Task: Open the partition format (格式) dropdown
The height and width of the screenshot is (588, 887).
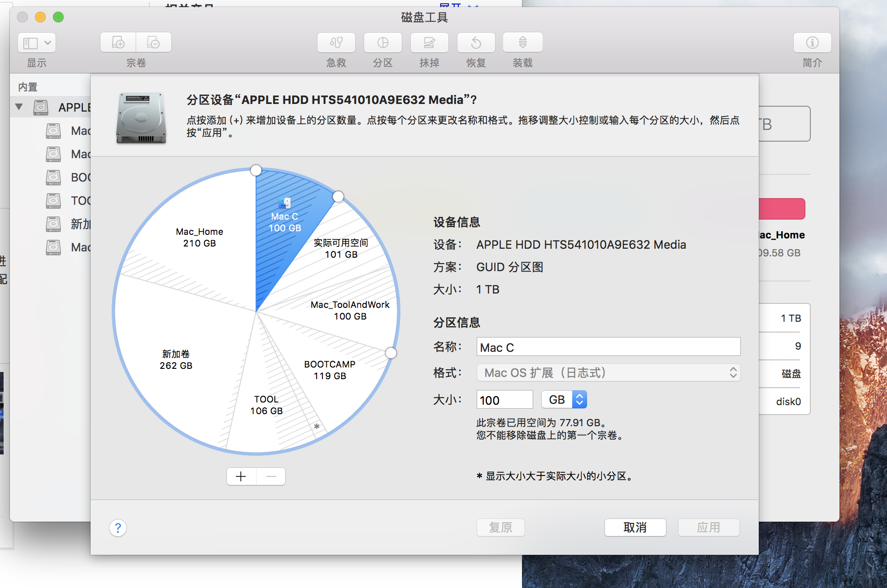Action: coord(608,373)
